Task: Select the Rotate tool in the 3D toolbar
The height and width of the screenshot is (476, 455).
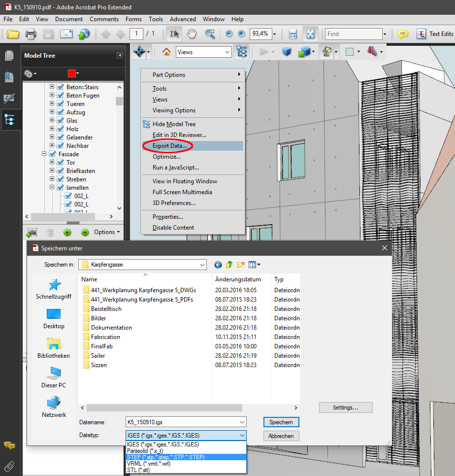Action: pyautogui.click(x=139, y=51)
